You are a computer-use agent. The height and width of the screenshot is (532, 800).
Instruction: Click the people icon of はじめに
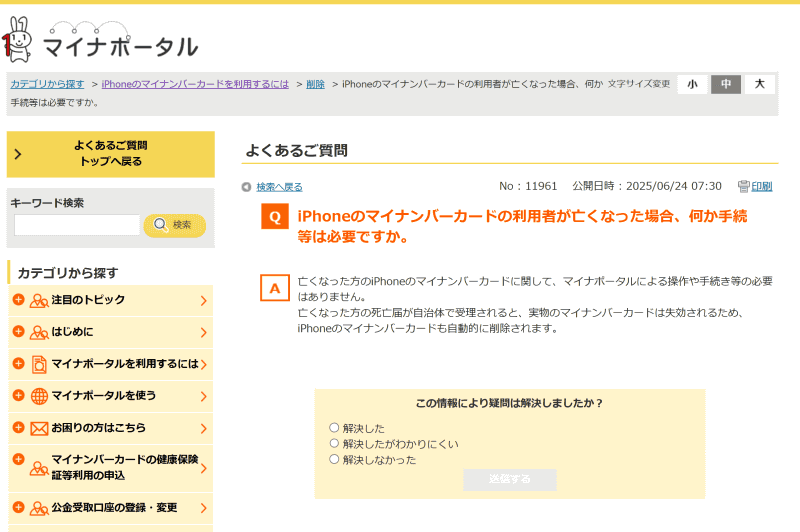(x=39, y=333)
